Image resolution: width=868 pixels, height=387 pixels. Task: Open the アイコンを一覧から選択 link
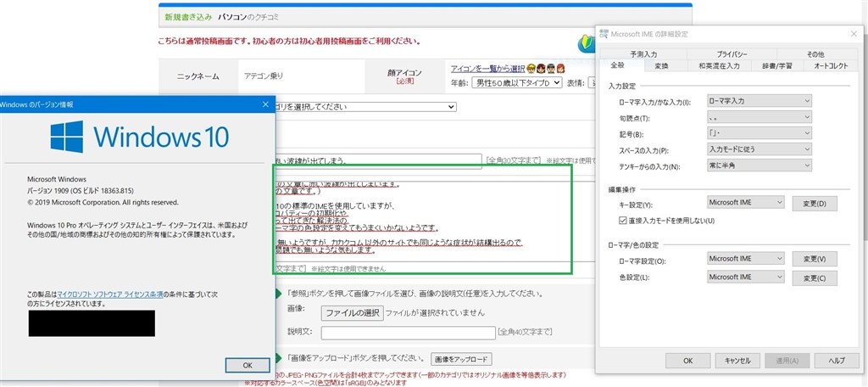pos(487,69)
